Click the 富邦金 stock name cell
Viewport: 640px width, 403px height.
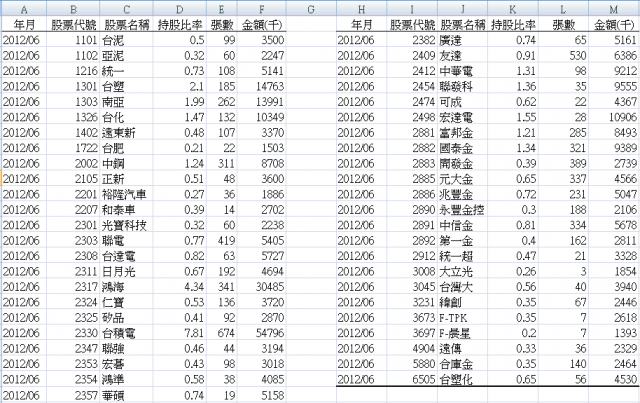point(462,133)
